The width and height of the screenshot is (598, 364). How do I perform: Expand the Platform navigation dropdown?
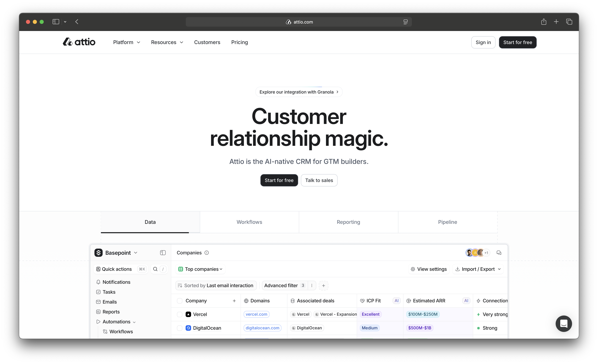[x=126, y=42]
